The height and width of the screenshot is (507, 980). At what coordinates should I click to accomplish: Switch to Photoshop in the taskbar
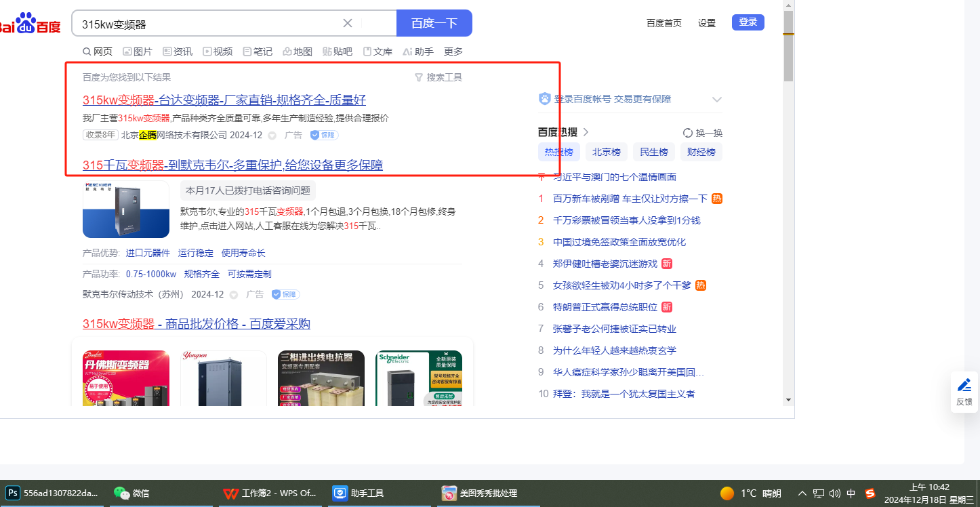[x=52, y=493]
